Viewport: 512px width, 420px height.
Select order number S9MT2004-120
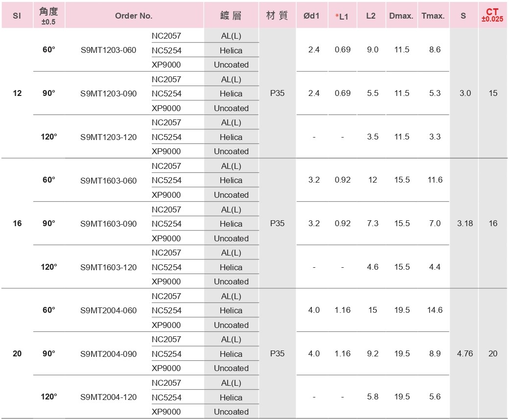[108, 397]
